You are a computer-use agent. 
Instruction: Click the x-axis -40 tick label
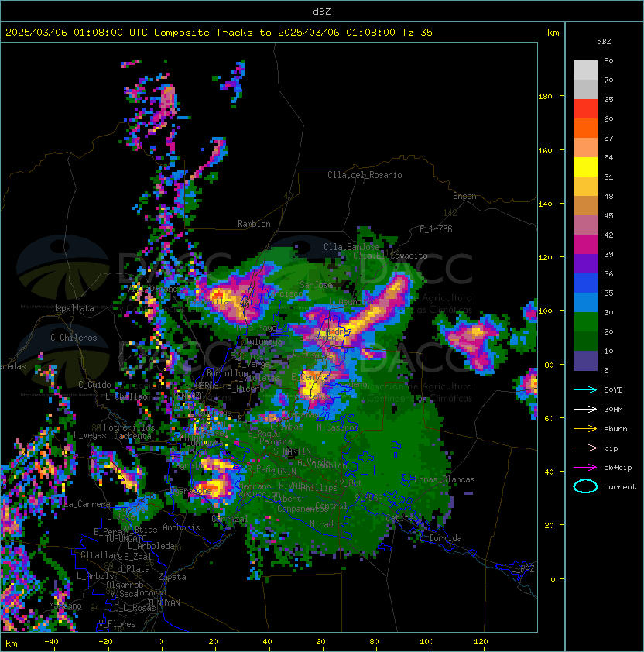[x=51, y=642]
